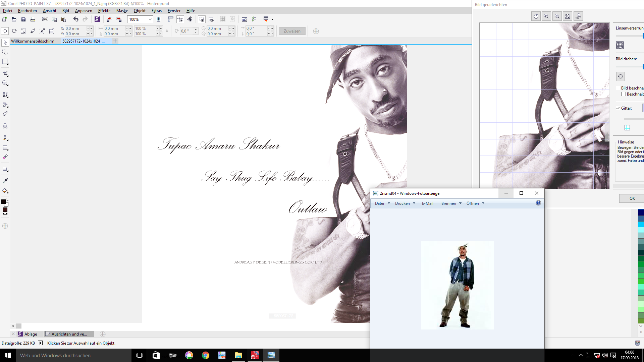
Task: Click the purple Corel launcher icon
Action: (97, 19)
